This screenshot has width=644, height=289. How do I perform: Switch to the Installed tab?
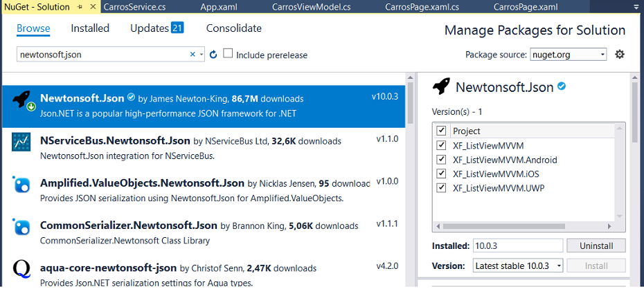pyautogui.click(x=90, y=28)
